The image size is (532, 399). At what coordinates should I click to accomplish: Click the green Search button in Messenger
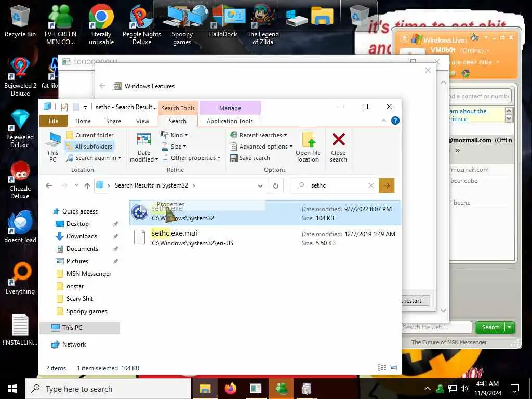(490, 327)
